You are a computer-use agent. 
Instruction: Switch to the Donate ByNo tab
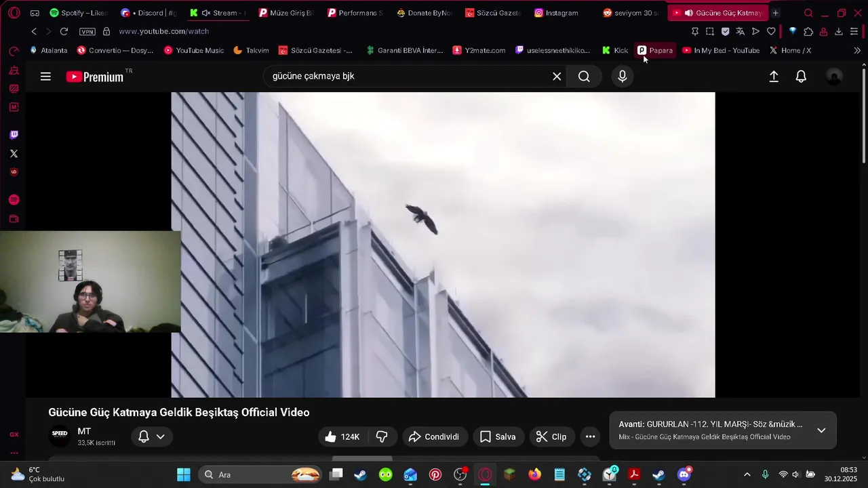click(424, 13)
